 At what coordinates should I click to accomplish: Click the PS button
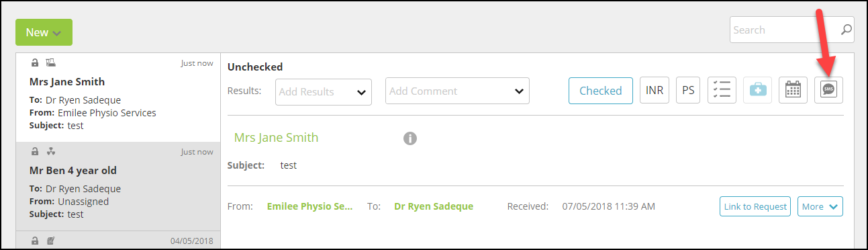[x=688, y=90]
